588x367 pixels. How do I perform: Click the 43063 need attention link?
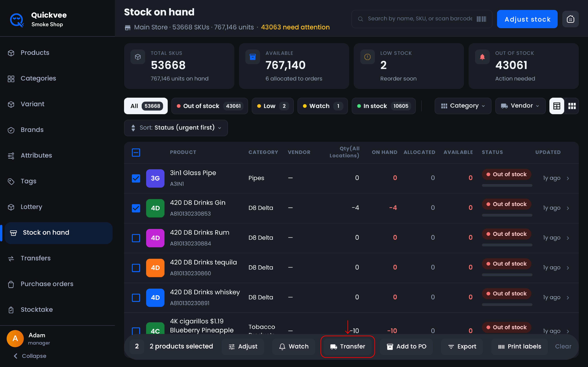click(295, 27)
